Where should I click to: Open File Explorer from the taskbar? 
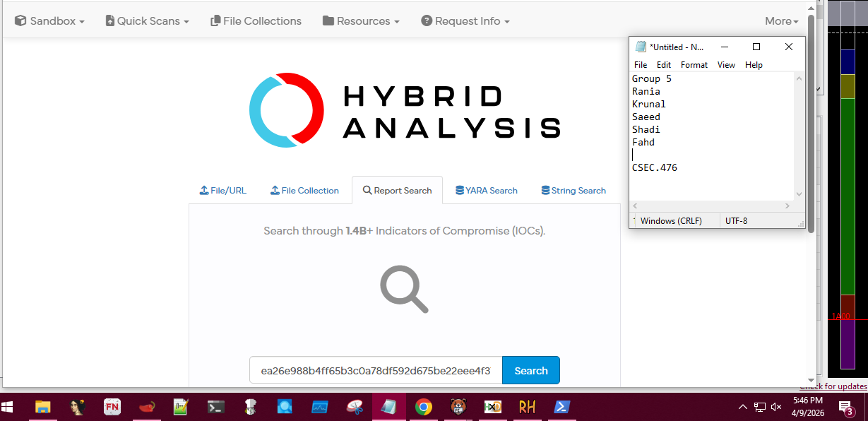[x=43, y=407]
